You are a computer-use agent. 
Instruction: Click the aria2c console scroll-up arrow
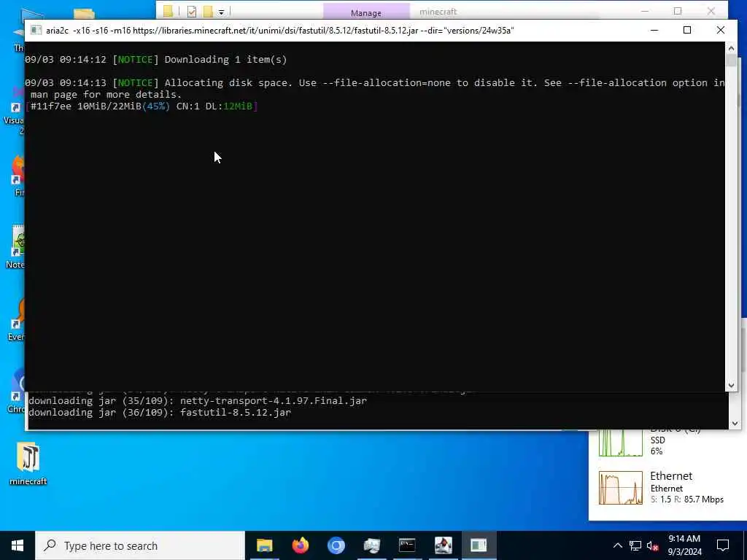[731, 48]
